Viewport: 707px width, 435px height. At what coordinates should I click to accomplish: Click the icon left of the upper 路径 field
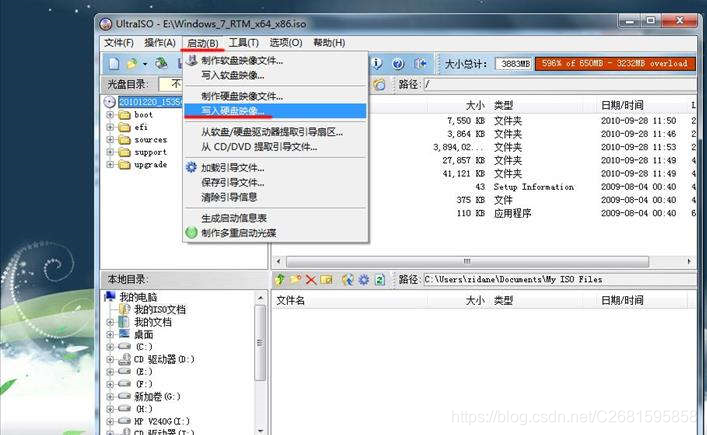click(380, 84)
